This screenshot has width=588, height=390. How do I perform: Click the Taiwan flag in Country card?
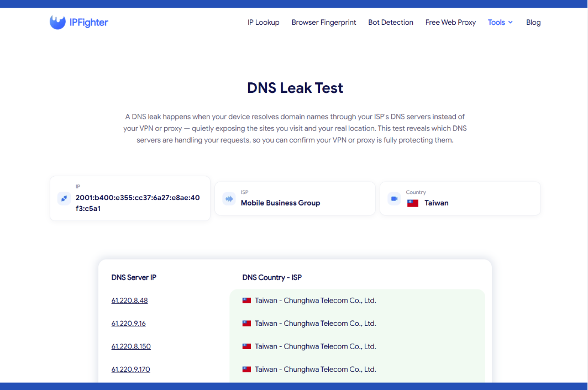tap(412, 203)
